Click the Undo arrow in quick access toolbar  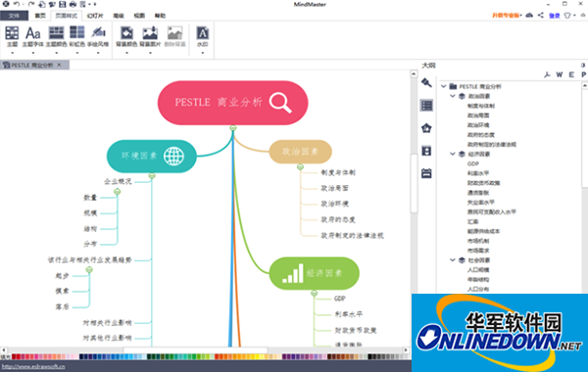click(17, 4)
